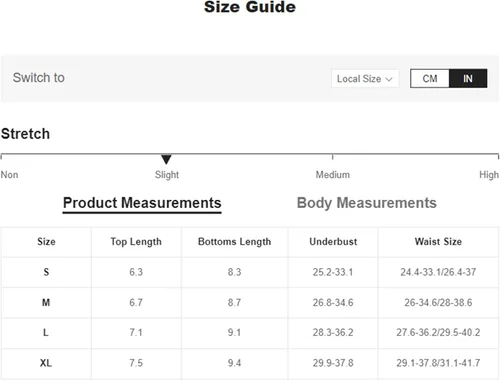Select the size S row label

point(46,272)
